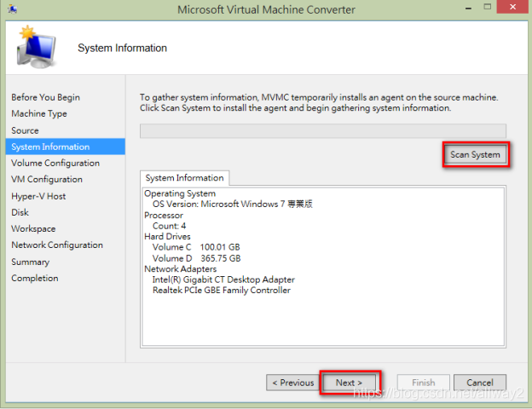Open the Machine Type step
This screenshot has height=409, width=532.
(39, 113)
